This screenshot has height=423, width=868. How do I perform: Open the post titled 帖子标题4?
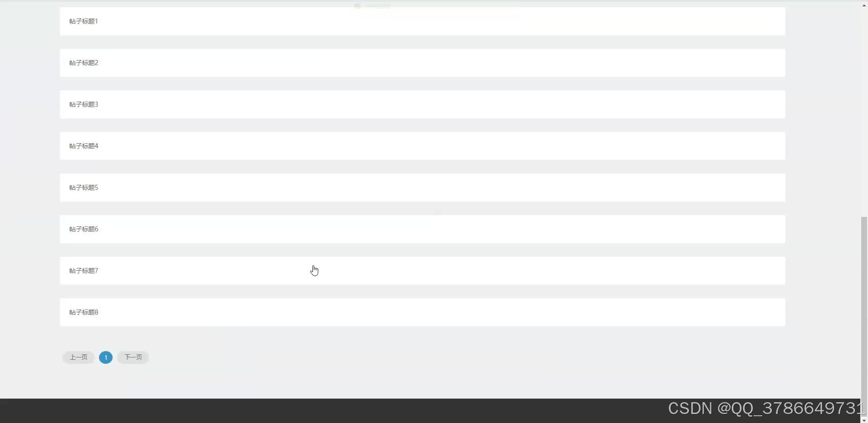click(x=422, y=146)
